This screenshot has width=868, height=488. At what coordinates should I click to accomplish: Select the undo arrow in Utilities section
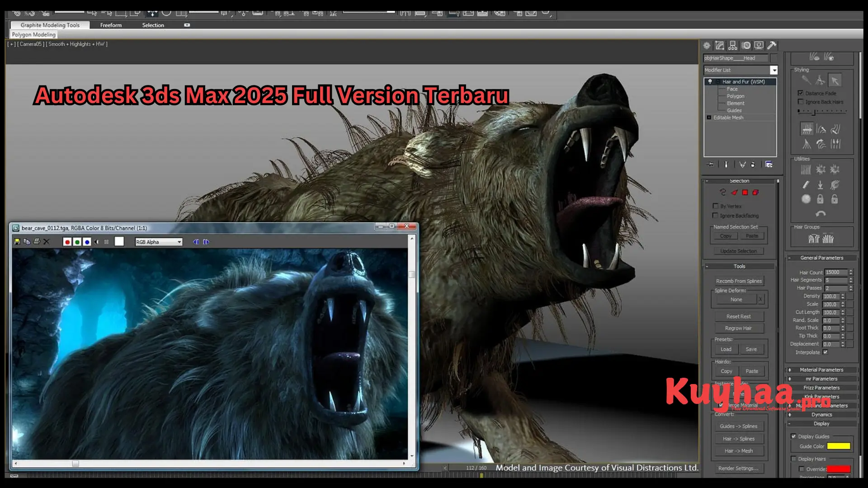(821, 214)
